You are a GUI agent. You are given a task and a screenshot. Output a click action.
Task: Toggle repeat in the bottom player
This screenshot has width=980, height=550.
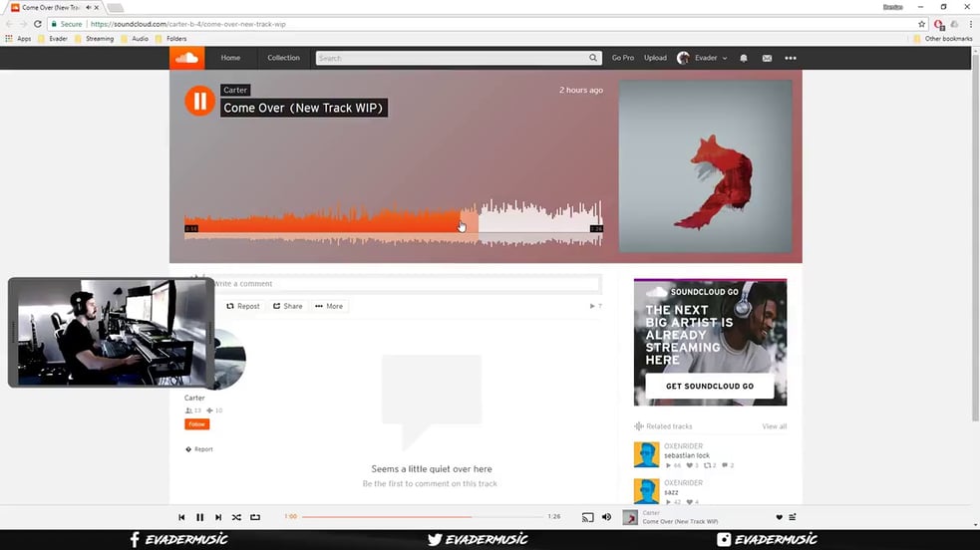[x=255, y=517]
